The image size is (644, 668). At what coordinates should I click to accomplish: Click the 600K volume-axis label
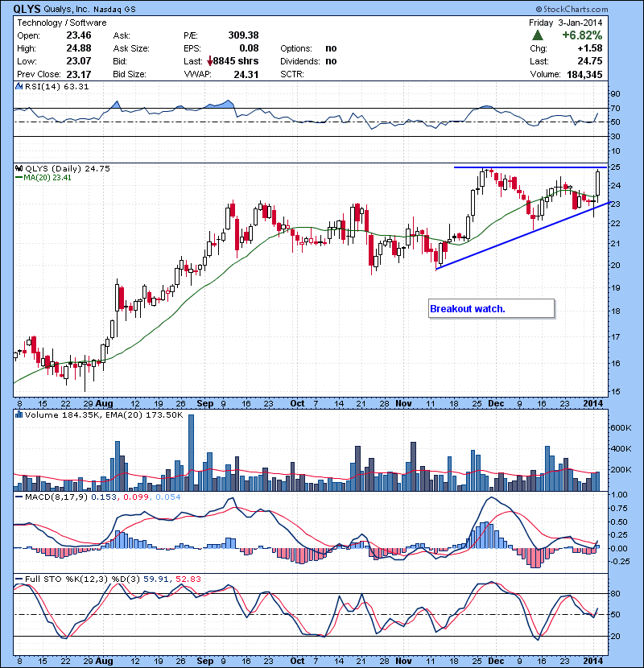click(x=621, y=427)
